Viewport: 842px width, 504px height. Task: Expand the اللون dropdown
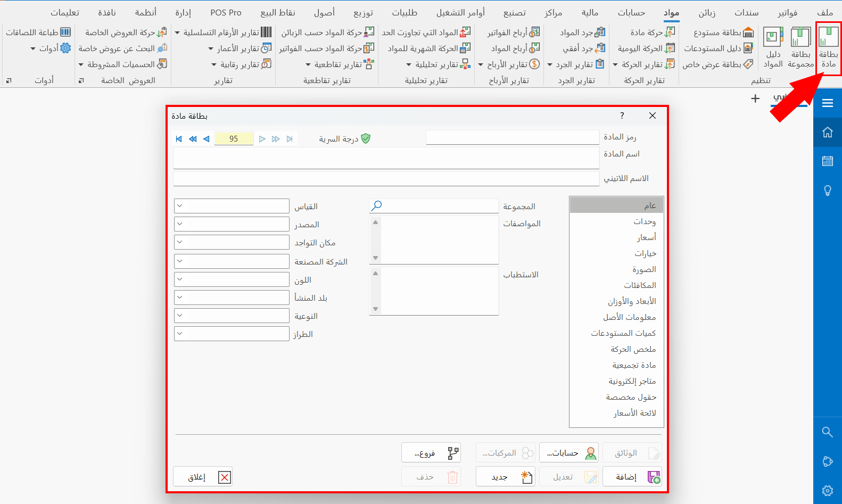click(180, 279)
